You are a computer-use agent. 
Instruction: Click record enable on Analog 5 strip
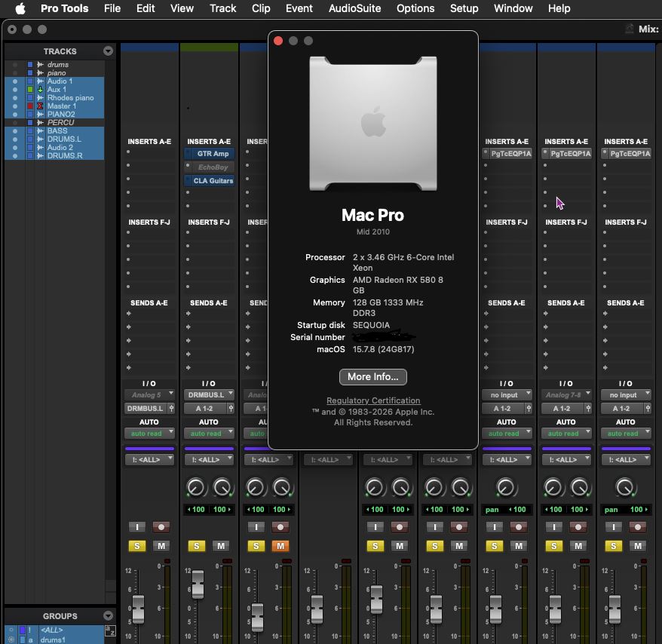(161, 527)
